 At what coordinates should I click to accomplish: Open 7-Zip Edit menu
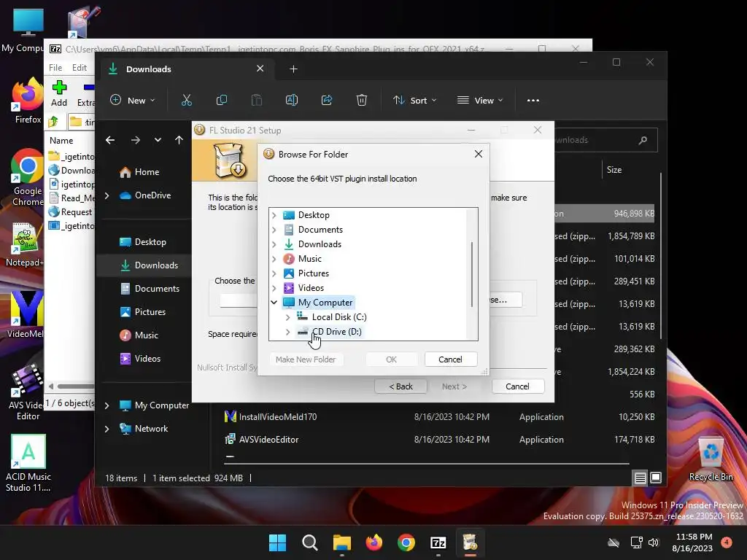(x=79, y=68)
